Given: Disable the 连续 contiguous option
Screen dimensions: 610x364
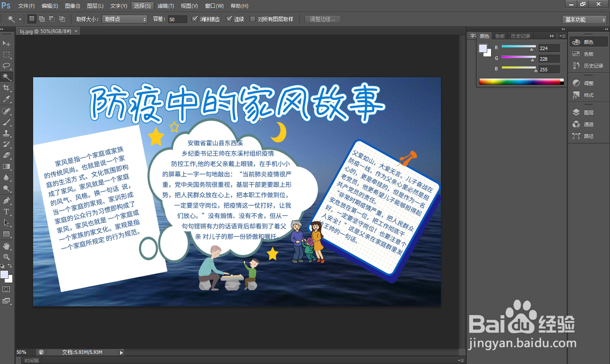Looking at the screenshot, I should click(229, 19).
